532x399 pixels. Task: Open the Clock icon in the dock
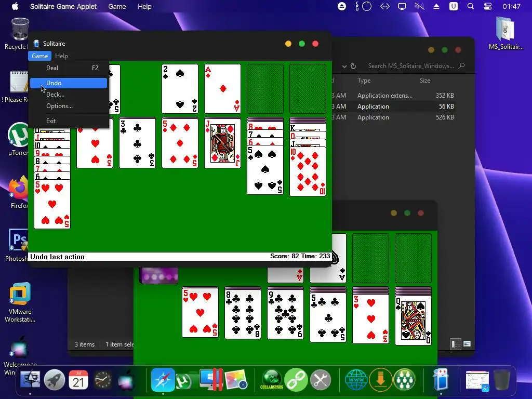(102, 380)
